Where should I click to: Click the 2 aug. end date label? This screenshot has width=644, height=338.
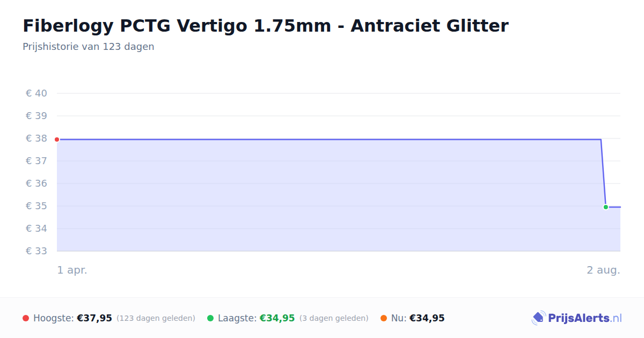click(603, 270)
